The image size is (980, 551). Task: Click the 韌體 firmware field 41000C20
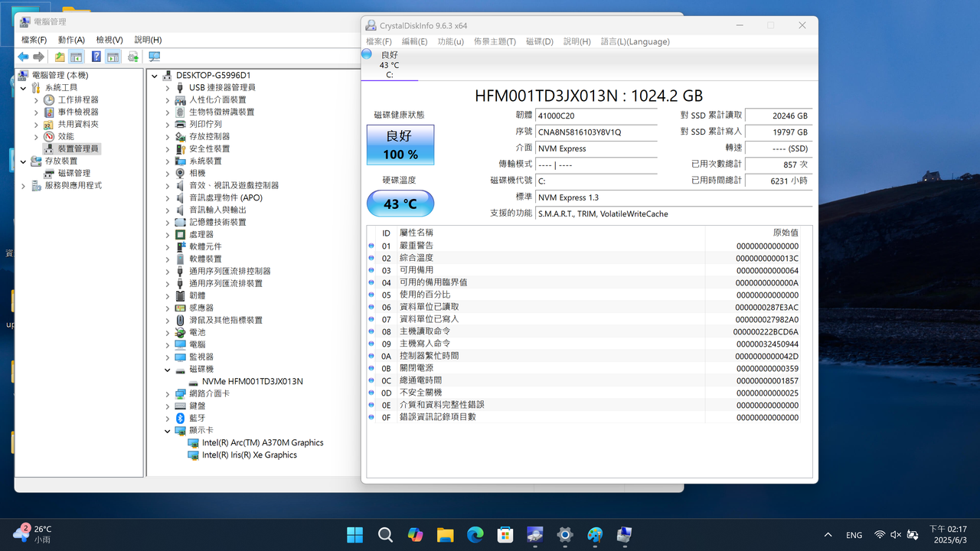(x=596, y=116)
